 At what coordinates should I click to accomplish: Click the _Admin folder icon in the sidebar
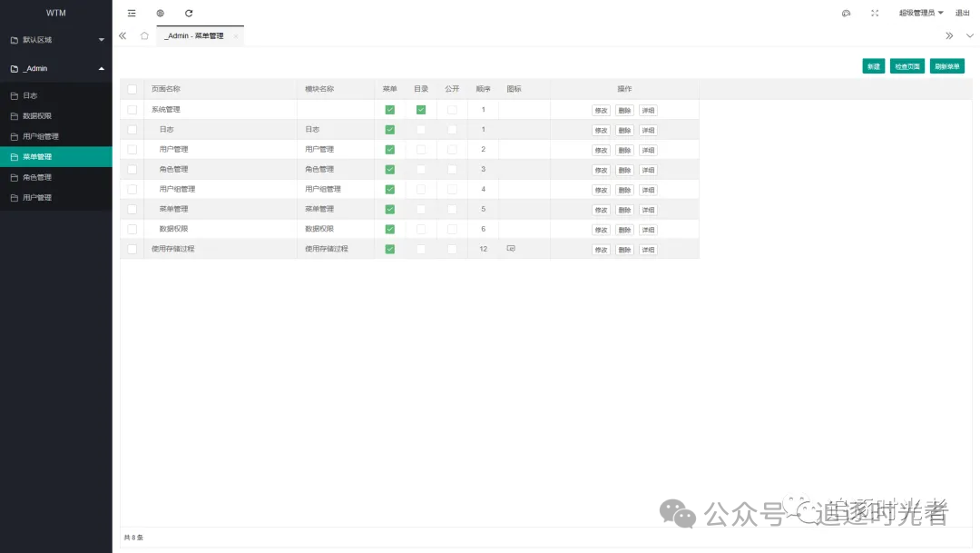(x=15, y=69)
